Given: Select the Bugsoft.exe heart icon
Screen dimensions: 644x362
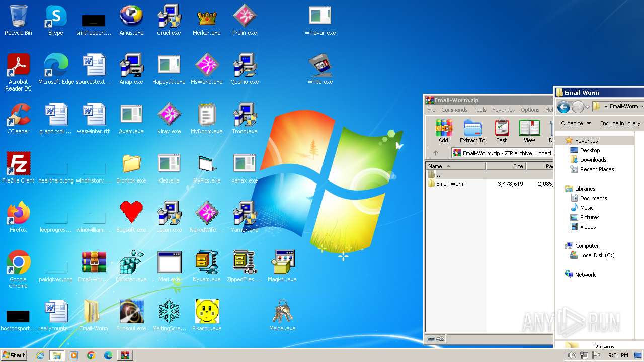Looking at the screenshot, I should tap(131, 217).
